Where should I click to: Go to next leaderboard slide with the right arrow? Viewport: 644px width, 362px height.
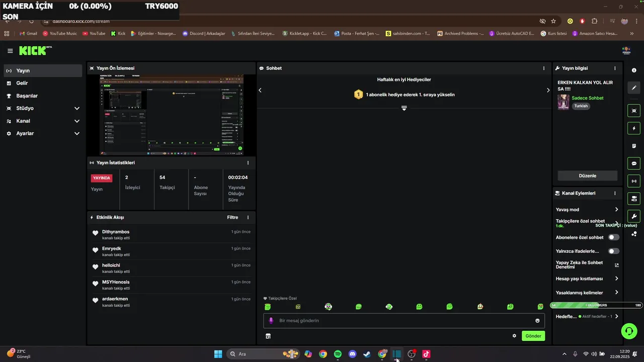548,90
